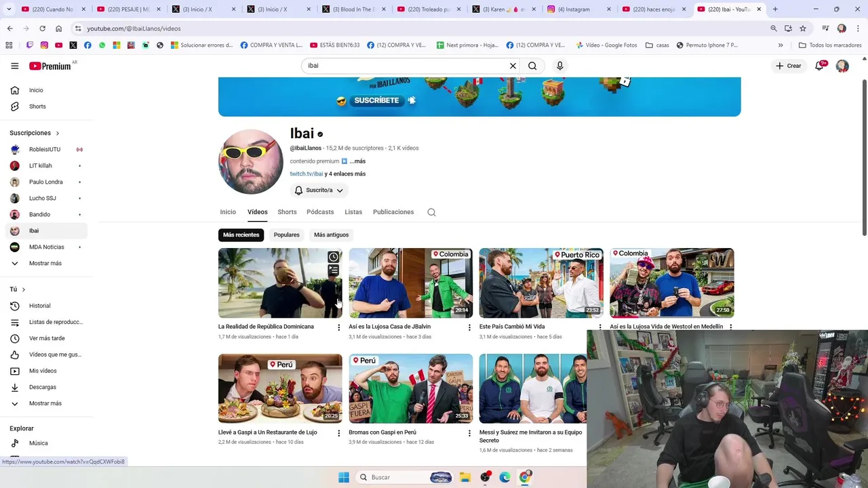
Task: Open Descargas in sidebar
Action: [46, 387]
